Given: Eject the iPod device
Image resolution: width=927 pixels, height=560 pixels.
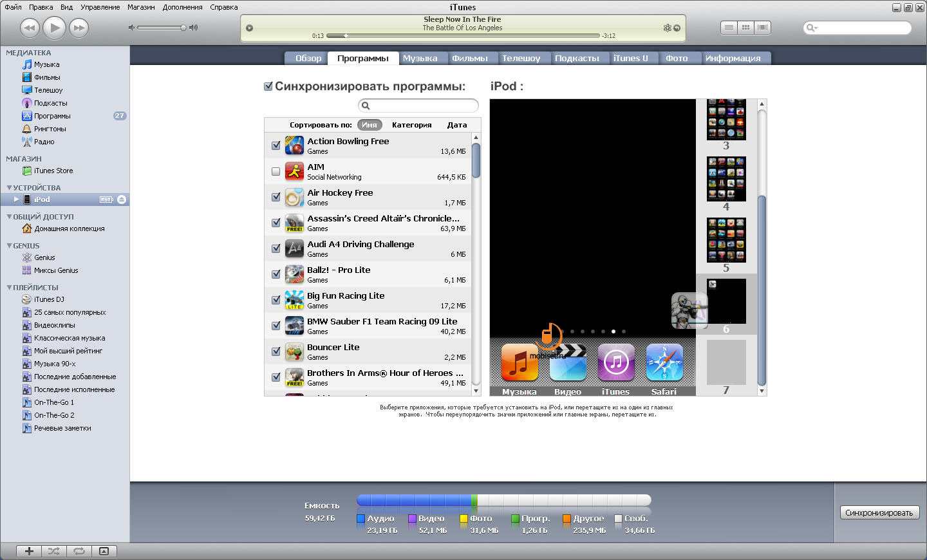Looking at the screenshot, I should (x=122, y=200).
